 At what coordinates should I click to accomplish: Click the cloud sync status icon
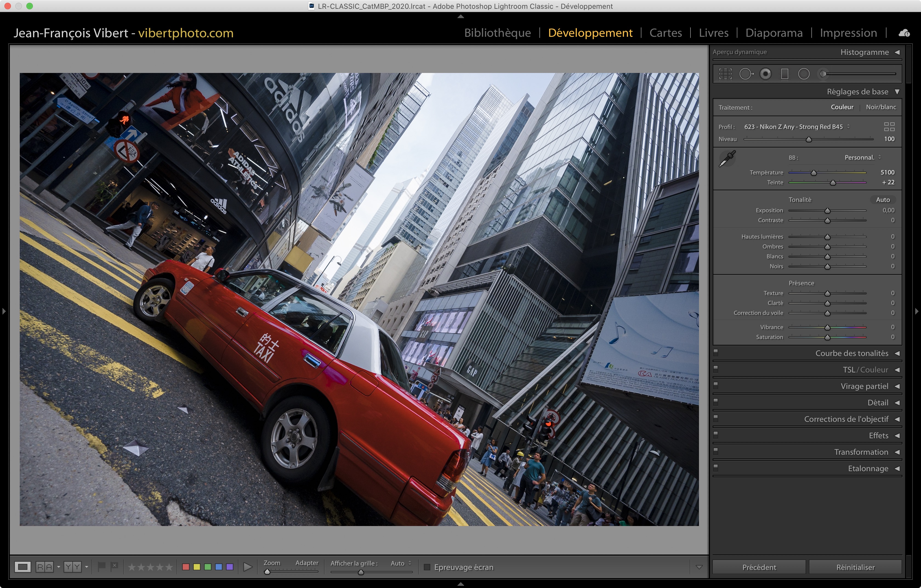(x=904, y=33)
